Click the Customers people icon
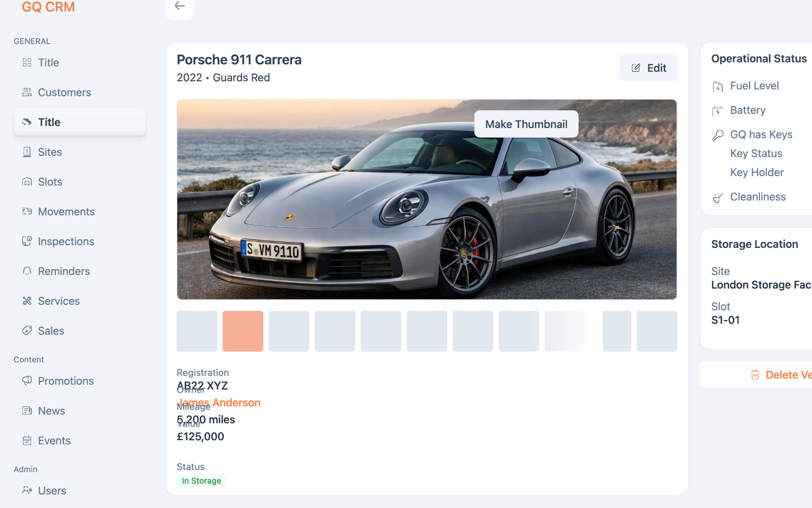Screen dimensions: 812x508 27,92
